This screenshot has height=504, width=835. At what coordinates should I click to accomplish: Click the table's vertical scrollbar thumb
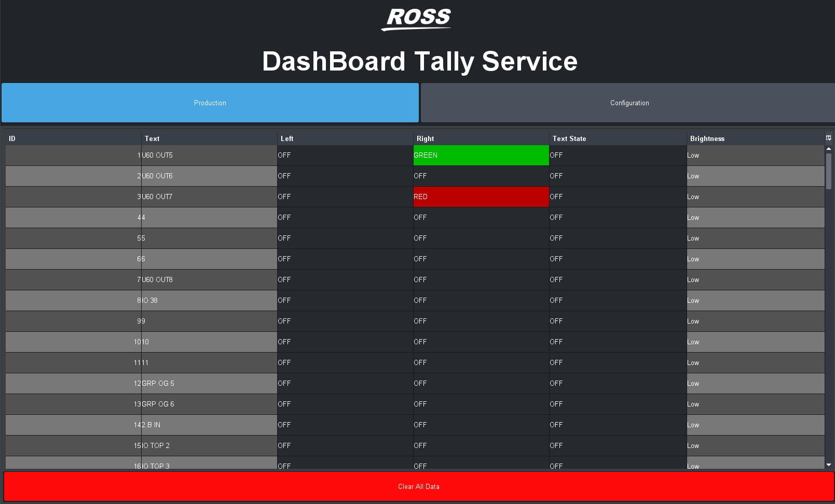(829, 171)
